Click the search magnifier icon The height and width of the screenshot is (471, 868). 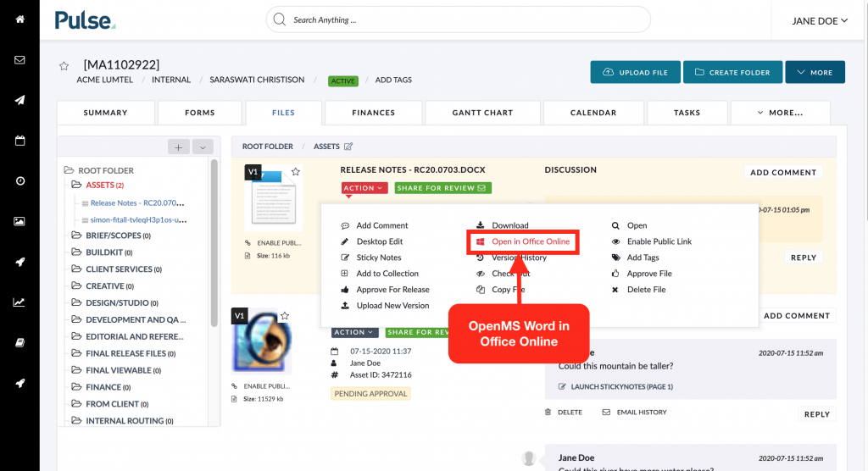pyautogui.click(x=280, y=20)
